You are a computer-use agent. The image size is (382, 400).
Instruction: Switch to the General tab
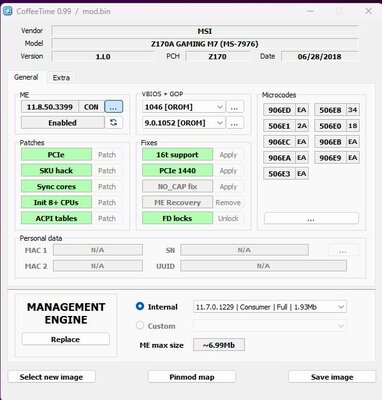tap(26, 77)
